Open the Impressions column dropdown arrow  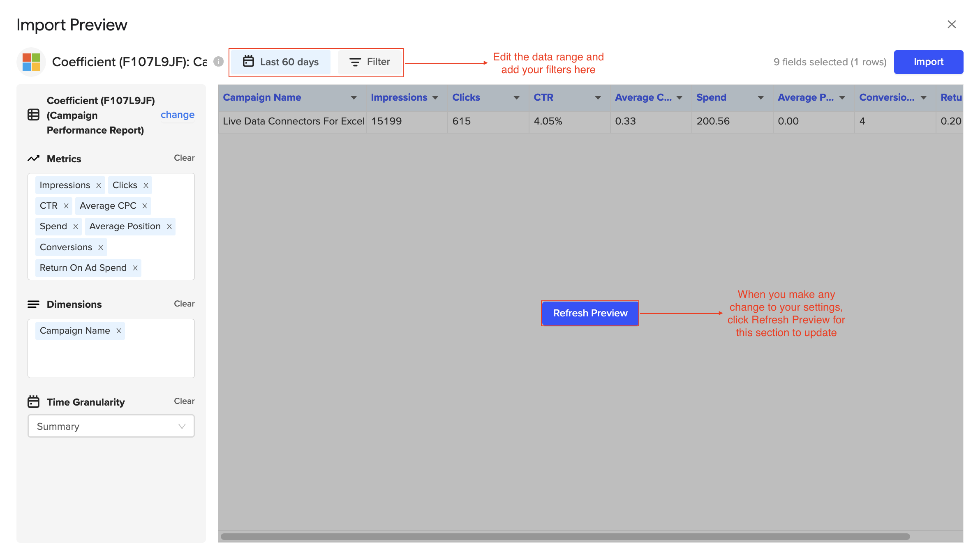[435, 98]
